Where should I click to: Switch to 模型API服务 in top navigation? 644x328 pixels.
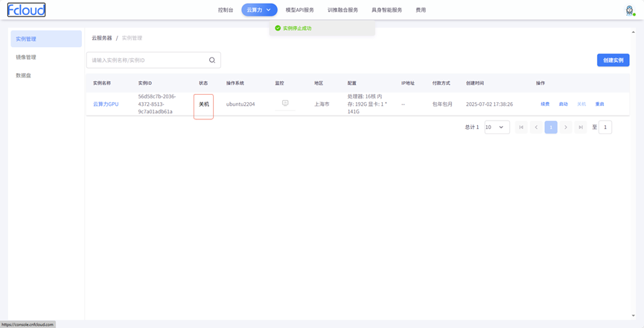(299, 10)
